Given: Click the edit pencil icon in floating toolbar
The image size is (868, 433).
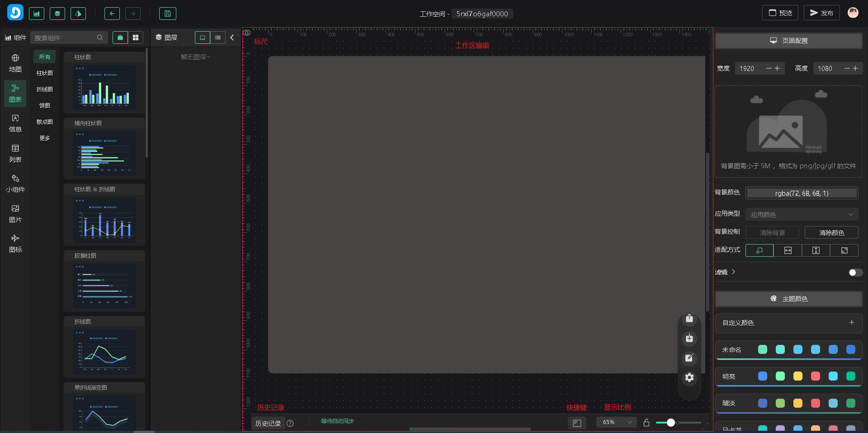Looking at the screenshot, I should 689,358.
